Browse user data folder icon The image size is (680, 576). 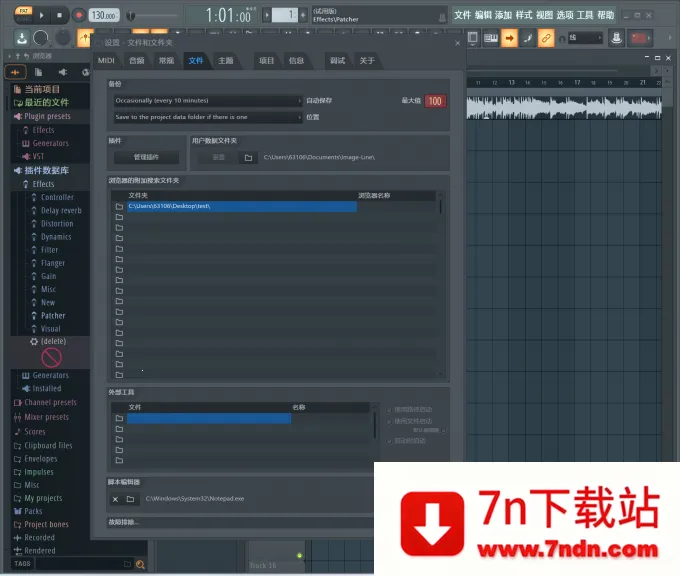click(248, 157)
